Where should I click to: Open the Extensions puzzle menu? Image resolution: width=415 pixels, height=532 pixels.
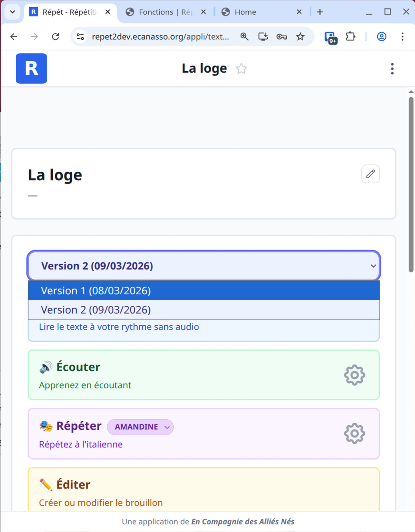tap(351, 37)
